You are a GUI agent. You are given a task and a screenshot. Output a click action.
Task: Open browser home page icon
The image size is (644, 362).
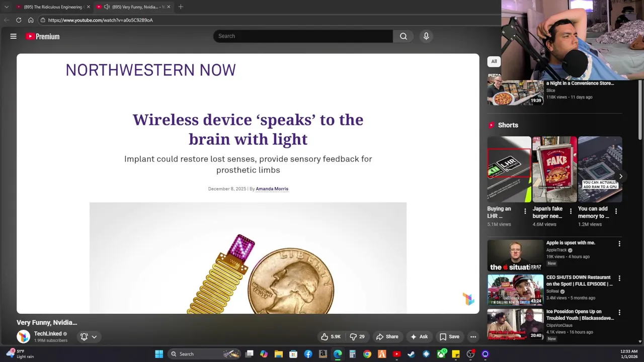pos(31,20)
